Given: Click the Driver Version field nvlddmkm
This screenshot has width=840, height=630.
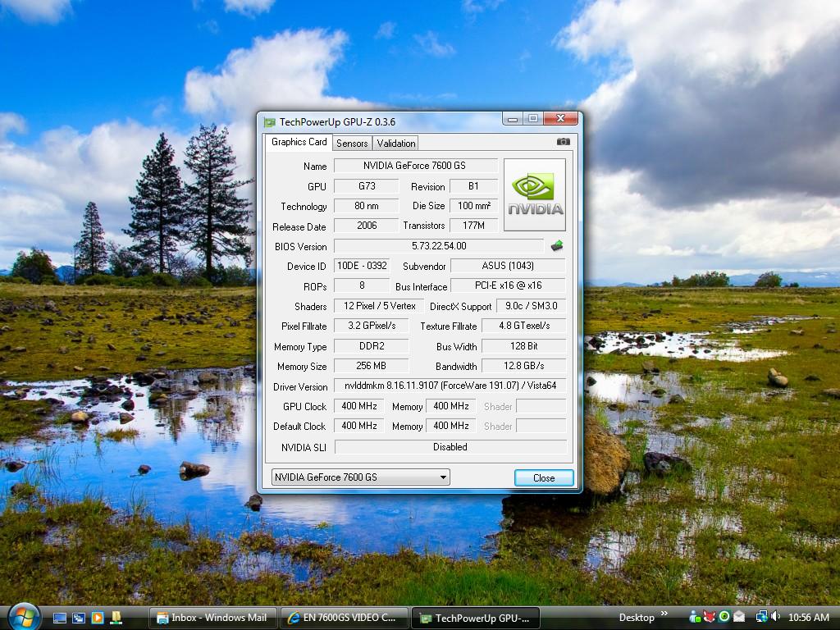Looking at the screenshot, I should click(x=450, y=386).
